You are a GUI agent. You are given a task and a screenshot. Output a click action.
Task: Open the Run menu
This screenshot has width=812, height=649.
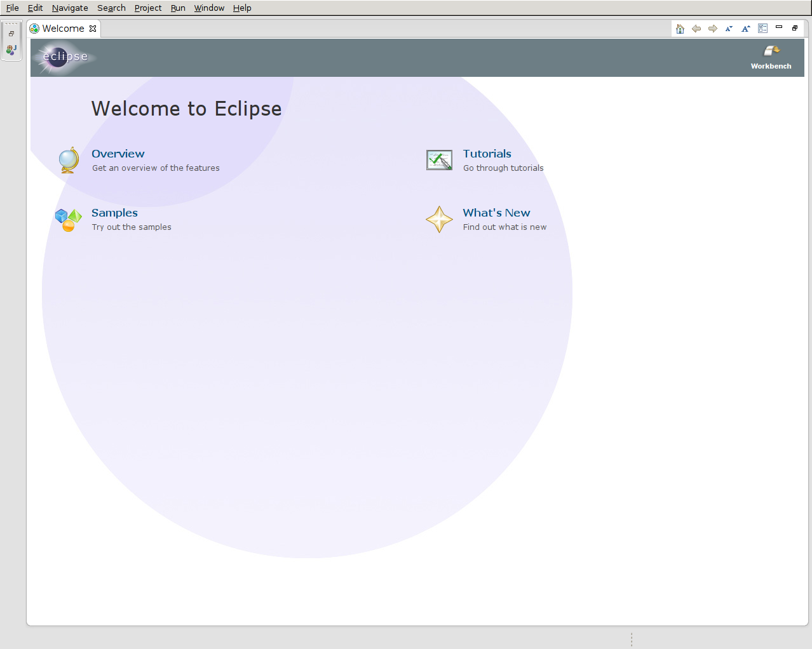pyautogui.click(x=178, y=8)
